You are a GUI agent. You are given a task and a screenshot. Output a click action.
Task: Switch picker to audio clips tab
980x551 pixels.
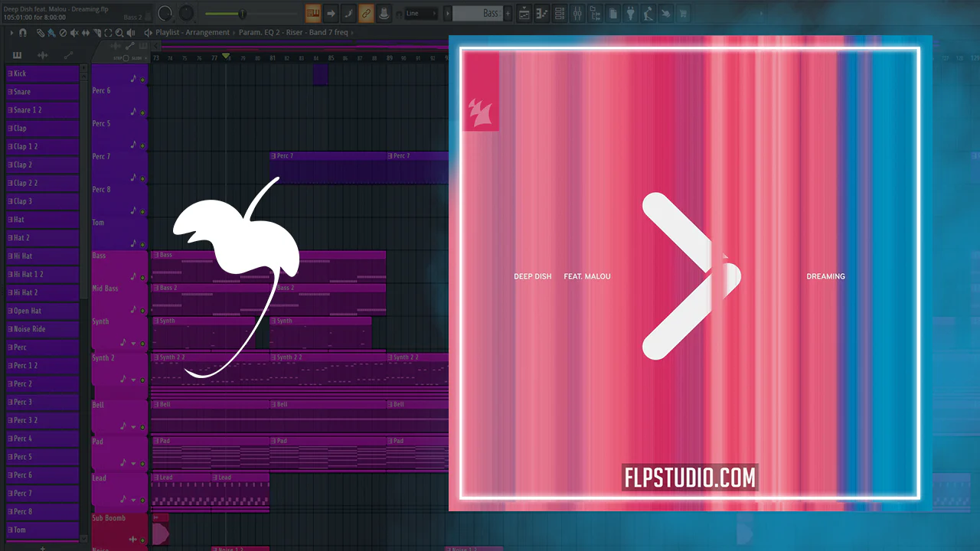click(x=43, y=54)
